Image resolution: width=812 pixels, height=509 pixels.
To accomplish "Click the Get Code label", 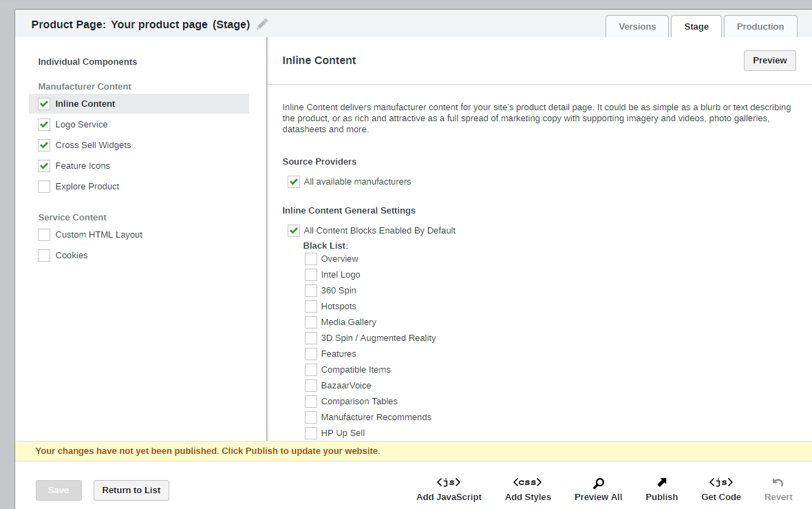I will click(721, 497).
